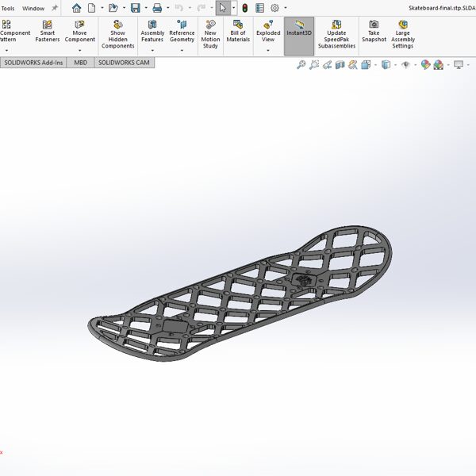Screen dimensions: 476x476
Task: Click the Smart Fasteners tool
Action: 48,36
